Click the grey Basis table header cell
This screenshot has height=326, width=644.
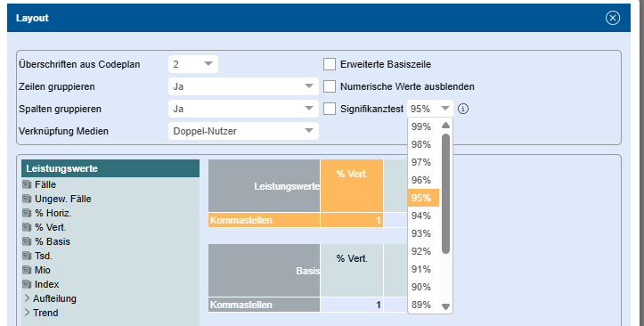[x=264, y=270]
